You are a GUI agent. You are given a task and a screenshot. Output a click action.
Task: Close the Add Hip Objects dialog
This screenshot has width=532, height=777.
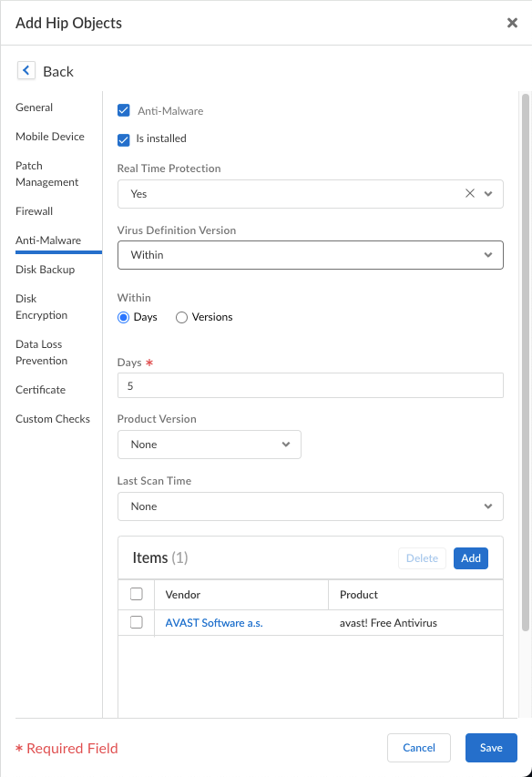coord(512,23)
